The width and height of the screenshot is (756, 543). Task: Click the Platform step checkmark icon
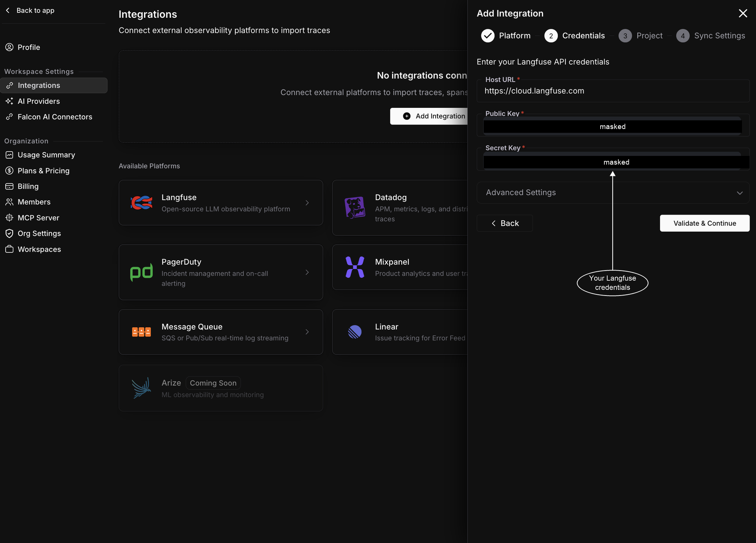pos(488,36)
